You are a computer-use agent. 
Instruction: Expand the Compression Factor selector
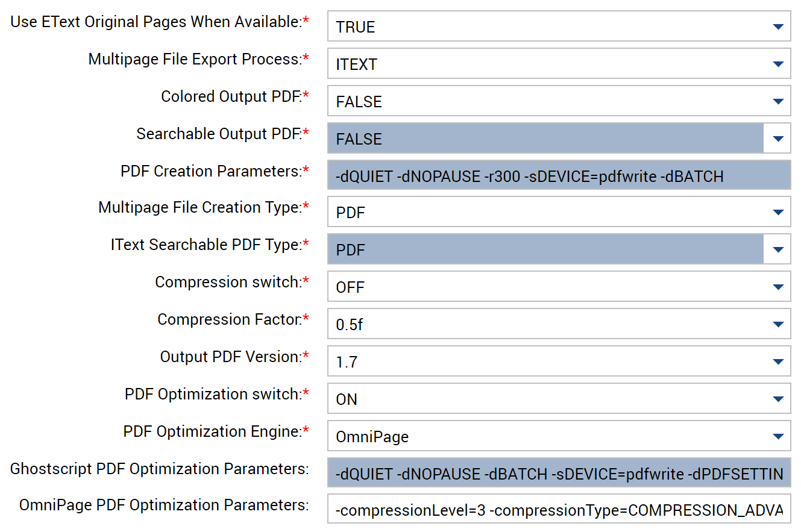point(778,324)
